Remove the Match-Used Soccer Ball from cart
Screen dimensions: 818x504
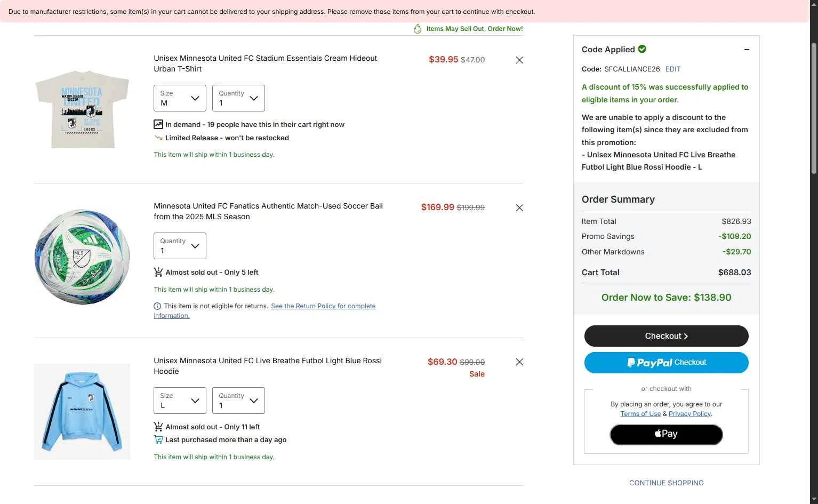coord(519,208)
